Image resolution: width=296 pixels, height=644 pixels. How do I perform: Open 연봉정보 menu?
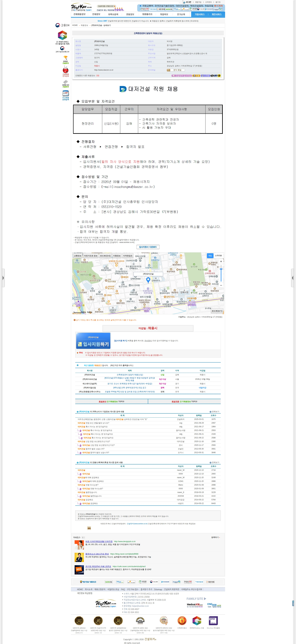pos(130,14)
